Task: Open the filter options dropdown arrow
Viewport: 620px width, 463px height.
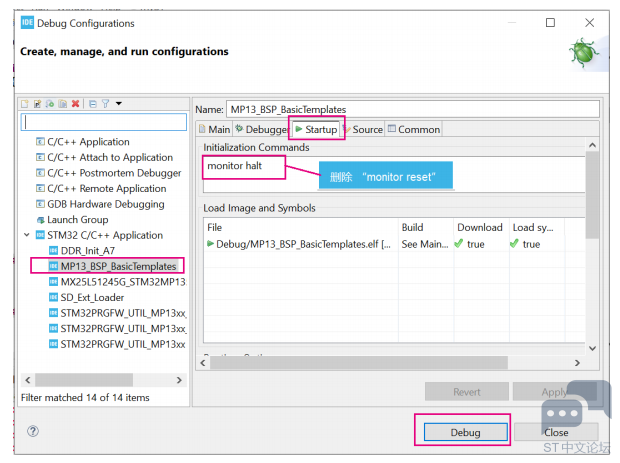Action: pyautogui.click(x=119, y=104)
